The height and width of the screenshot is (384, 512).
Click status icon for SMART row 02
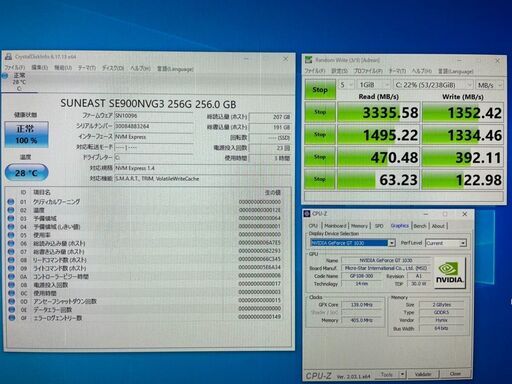[11, 210]
